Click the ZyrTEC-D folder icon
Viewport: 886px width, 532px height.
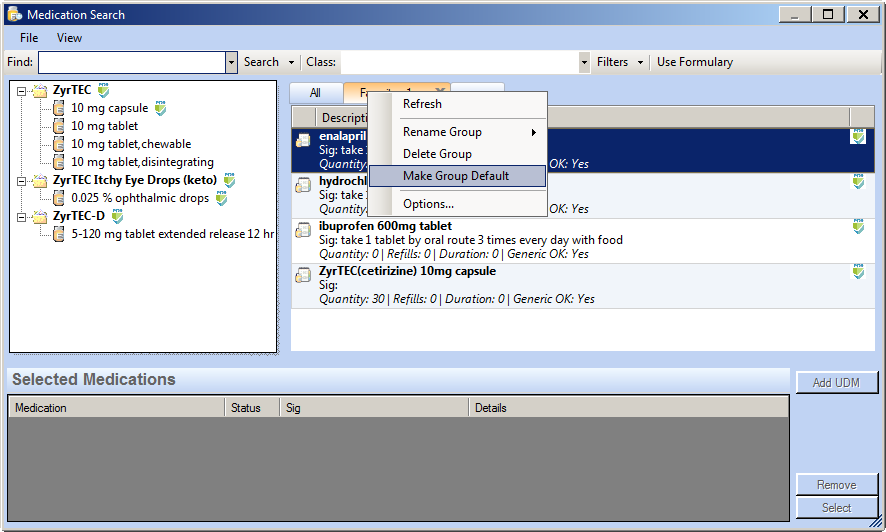tap(40, 217)
